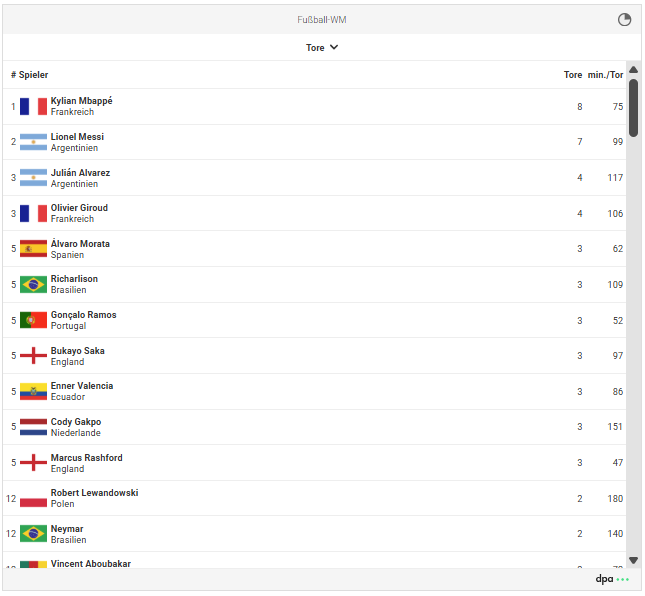Click Poland flag beside Robert Lewandowski

pos(33,498)
